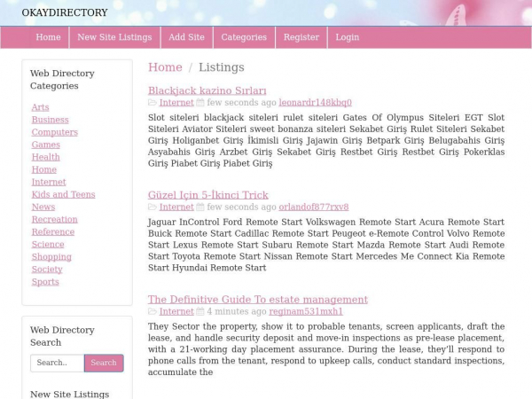Viewport: 532px width, 399px height.
Task: Click the folder icon beside Blackjack kazino listing
Action: coord(153,103)
